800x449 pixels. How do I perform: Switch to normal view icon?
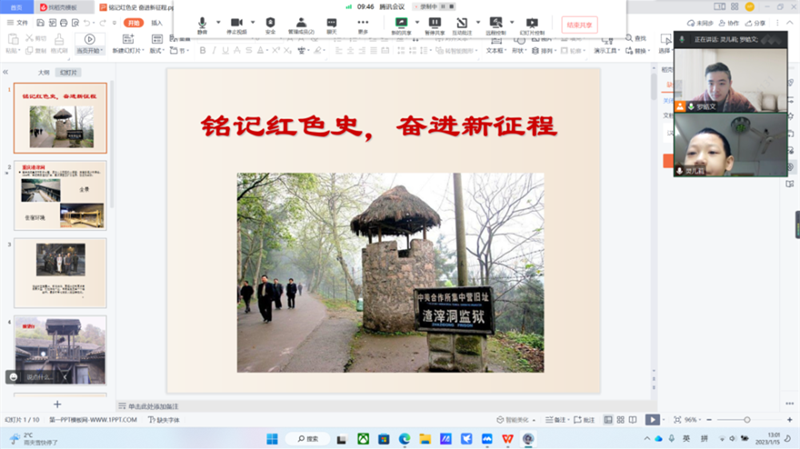pyautogui.click(x=608, y=420)
